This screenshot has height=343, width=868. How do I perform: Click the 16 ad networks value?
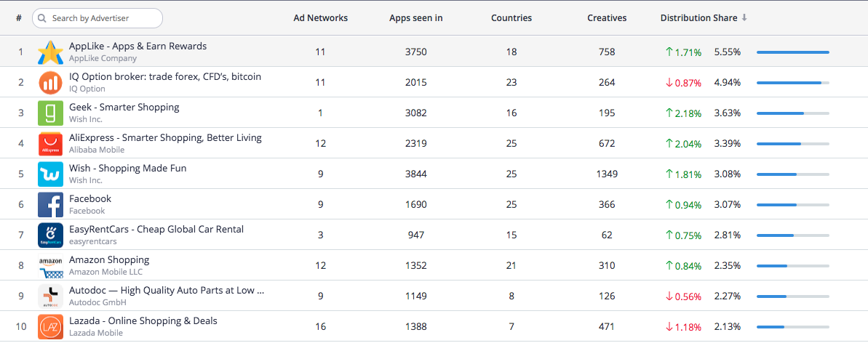click(x=321, y=327)
